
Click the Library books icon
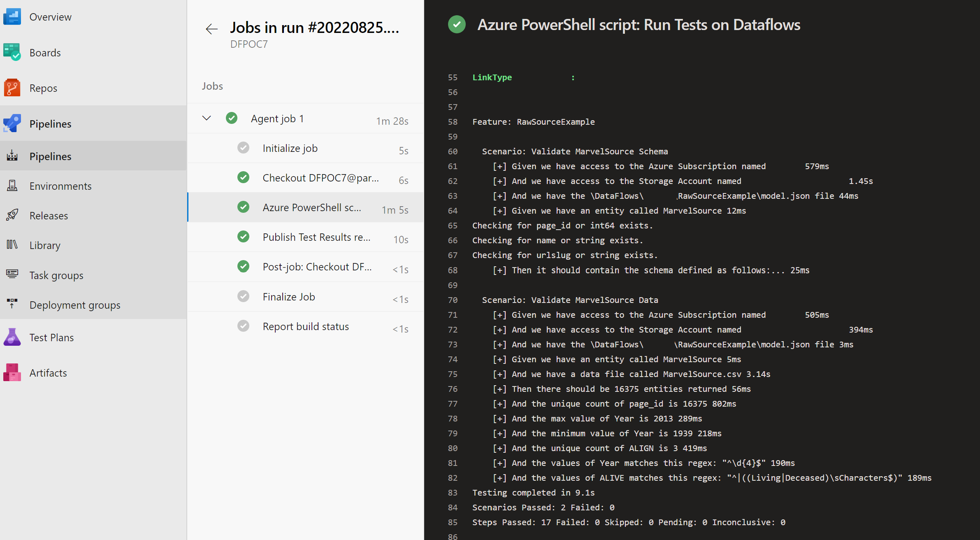tap(12, 245)
